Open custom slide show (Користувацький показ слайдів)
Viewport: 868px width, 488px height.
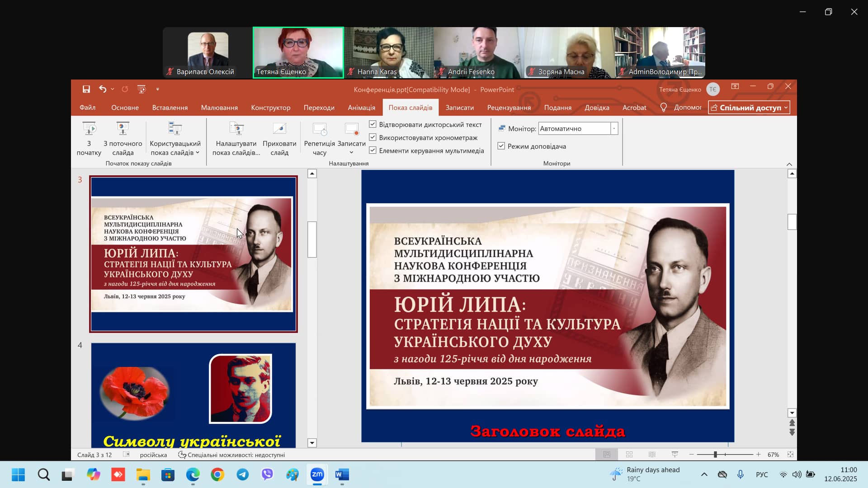point(175,138)
